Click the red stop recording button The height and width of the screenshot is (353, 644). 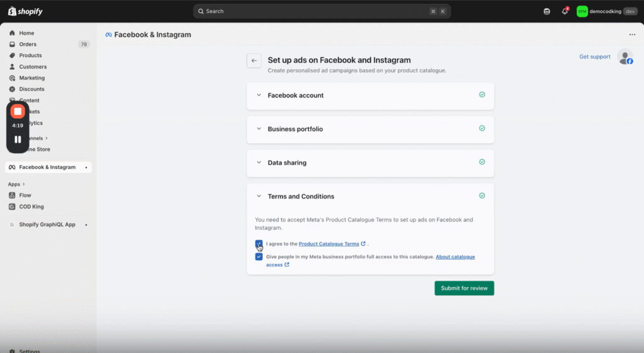[x=18, y=111]
